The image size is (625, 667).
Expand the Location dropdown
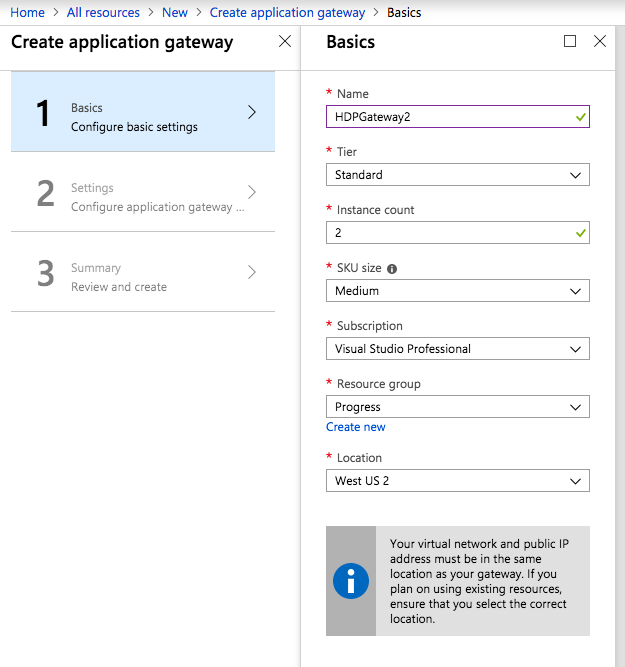[457, 481]
